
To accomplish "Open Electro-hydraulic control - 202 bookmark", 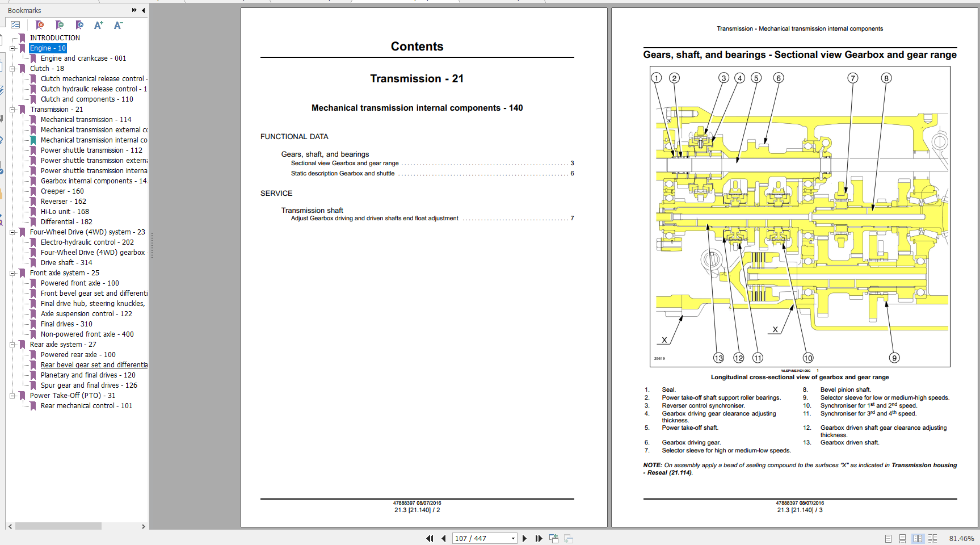I will tap(87, 242).
